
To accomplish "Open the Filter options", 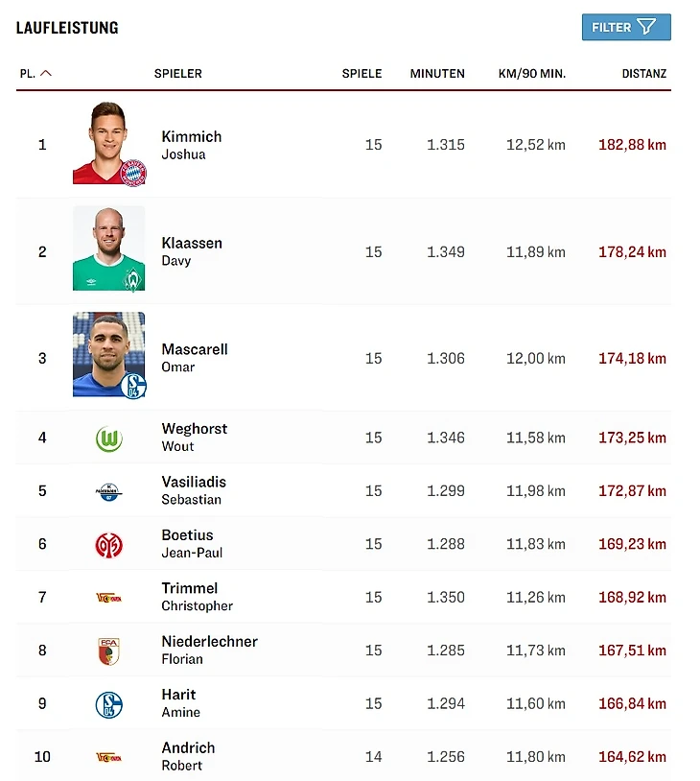I will (x=625, y=27).
